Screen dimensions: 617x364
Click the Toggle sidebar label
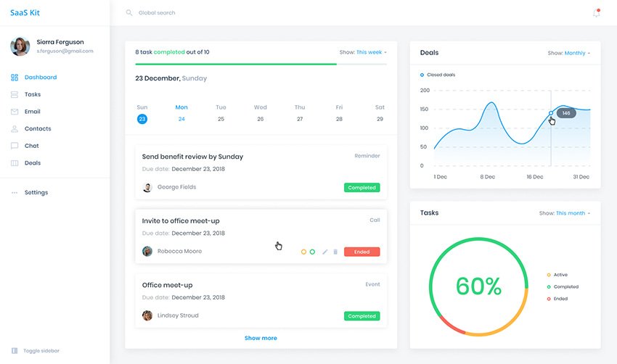click(41, 351)
